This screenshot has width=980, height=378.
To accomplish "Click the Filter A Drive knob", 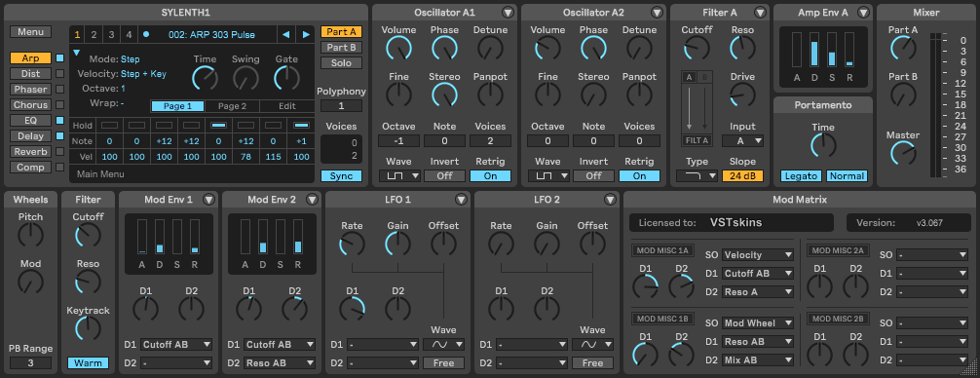I will pos(742,94).
